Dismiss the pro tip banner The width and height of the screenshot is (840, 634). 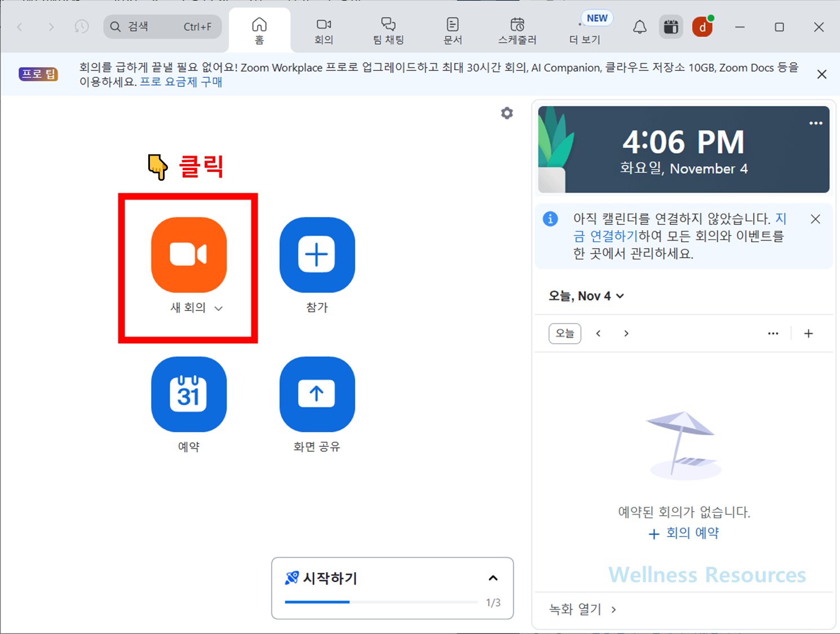click(822, 74)
